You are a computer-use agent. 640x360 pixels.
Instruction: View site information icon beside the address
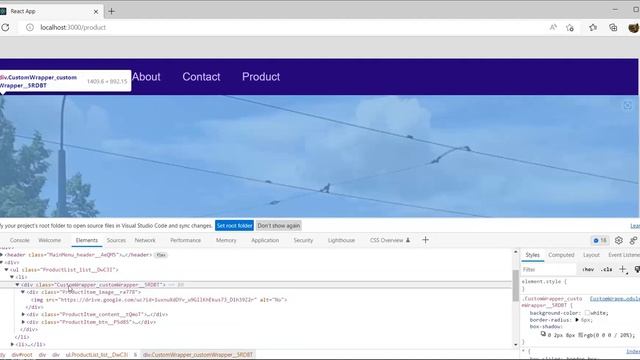[30, 27]
